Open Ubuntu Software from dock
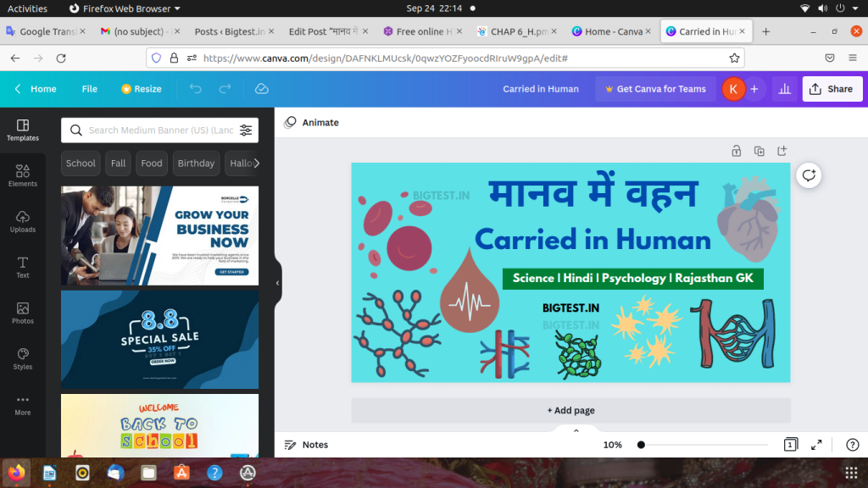The width and height of the screenshot is (868, 488). [x=181, y=473]
